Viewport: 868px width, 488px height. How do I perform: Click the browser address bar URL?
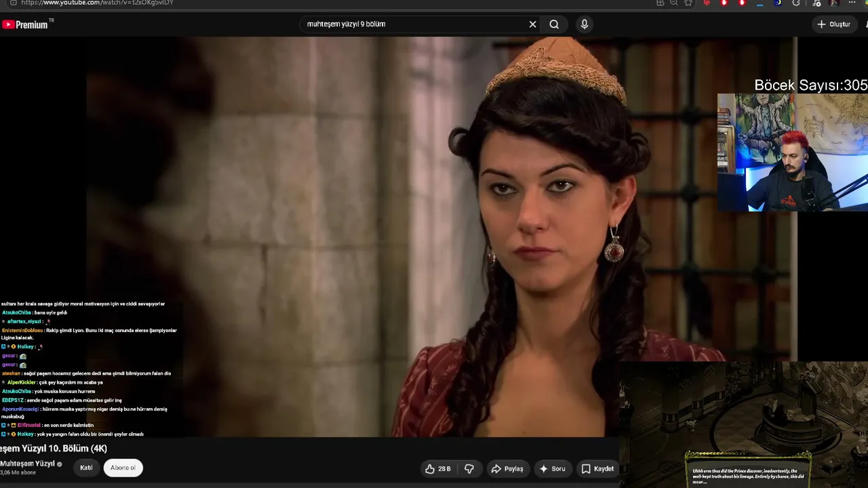click(97, 3)
